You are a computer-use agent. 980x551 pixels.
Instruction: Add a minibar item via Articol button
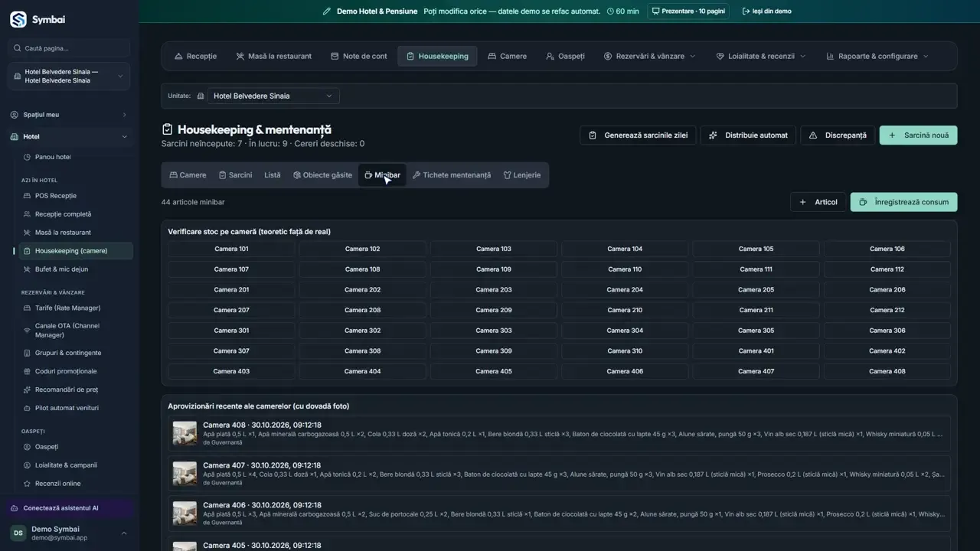tap(818, 202)
